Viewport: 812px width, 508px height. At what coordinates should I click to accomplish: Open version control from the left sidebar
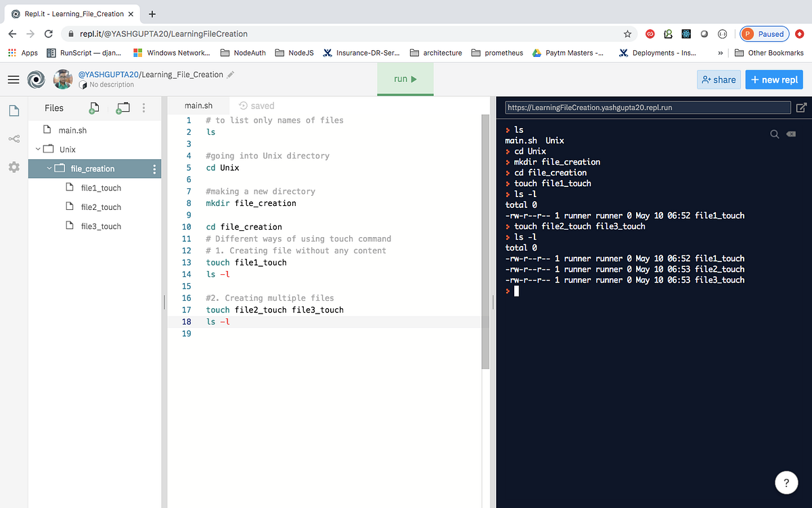13,139
